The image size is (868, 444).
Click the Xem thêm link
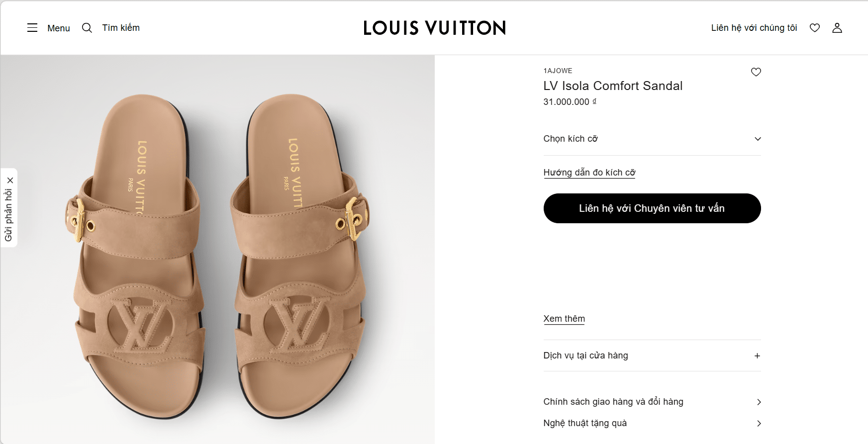click(564, 319)
